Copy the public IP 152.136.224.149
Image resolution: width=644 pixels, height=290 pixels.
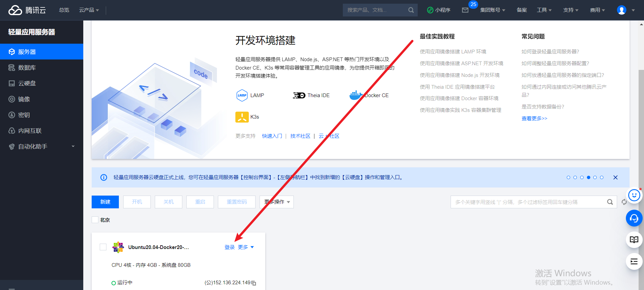(x=254, y=283)
